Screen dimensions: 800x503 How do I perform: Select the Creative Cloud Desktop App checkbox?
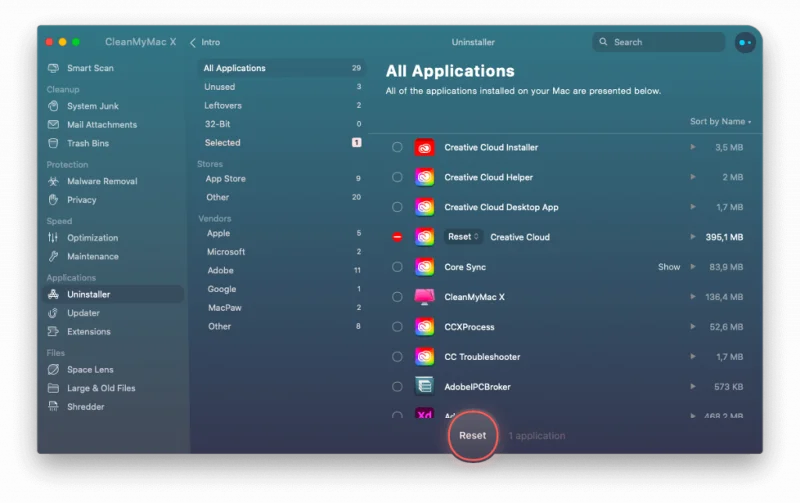pos(397,207)
